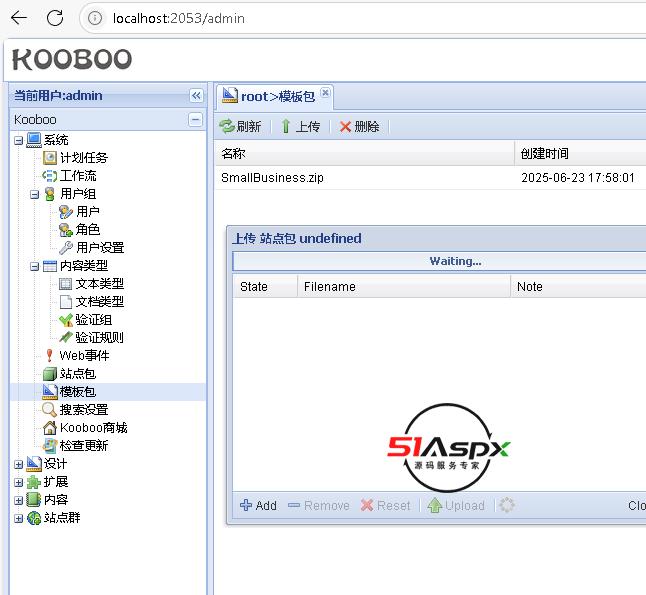646x595 pixels.
Task: Open 站点包 tree item
Action: 78,374
